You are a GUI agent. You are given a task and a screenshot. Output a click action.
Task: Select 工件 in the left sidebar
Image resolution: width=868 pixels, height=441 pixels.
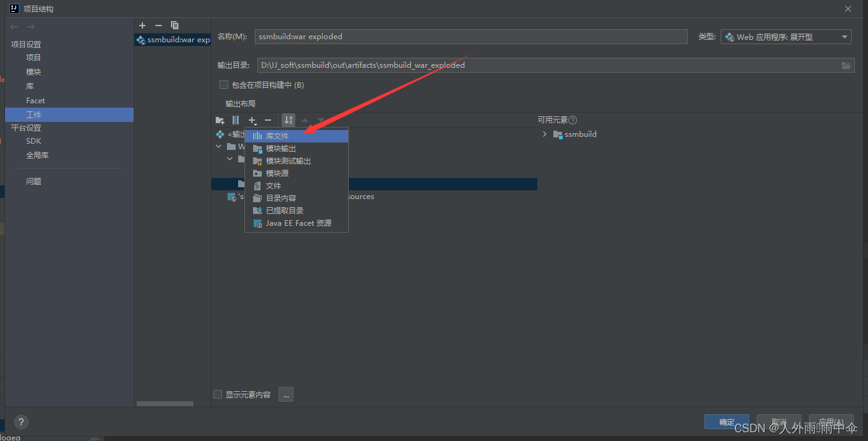click(x=69, y=115)
